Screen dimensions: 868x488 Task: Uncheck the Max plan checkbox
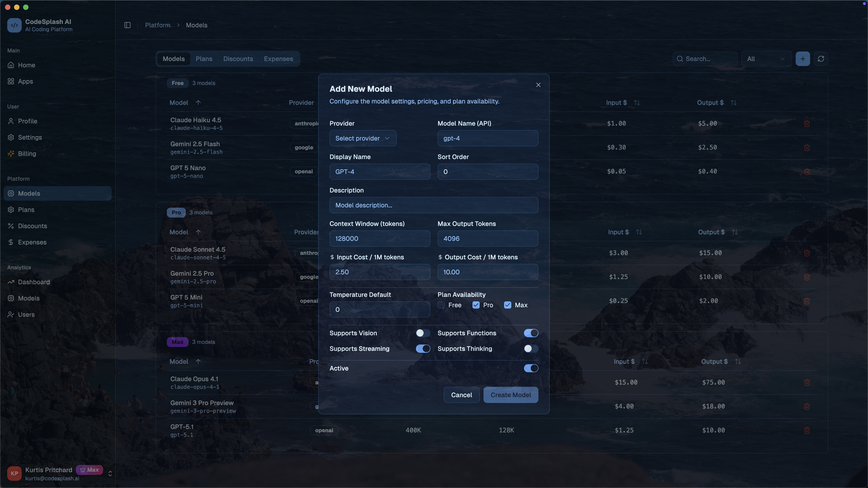(507, 305)
